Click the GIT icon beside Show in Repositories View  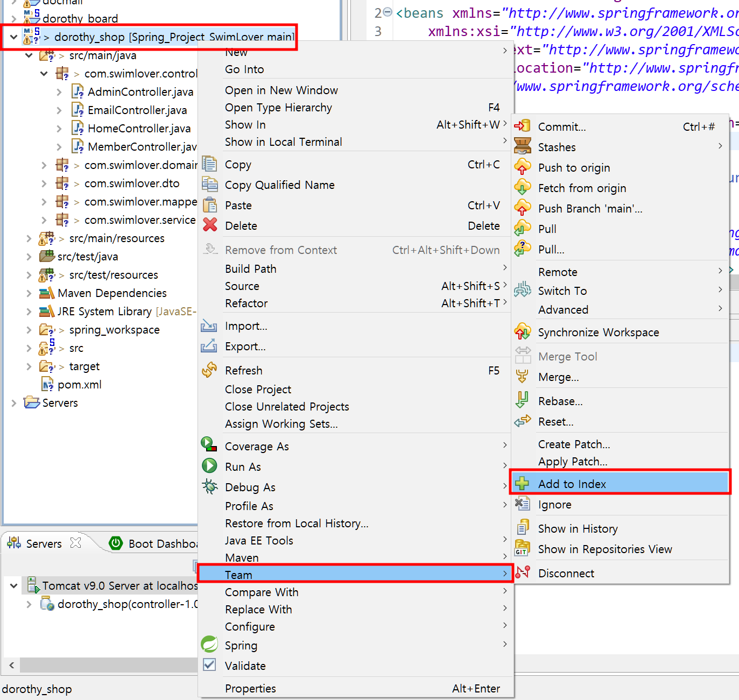(x=522, y=549)
